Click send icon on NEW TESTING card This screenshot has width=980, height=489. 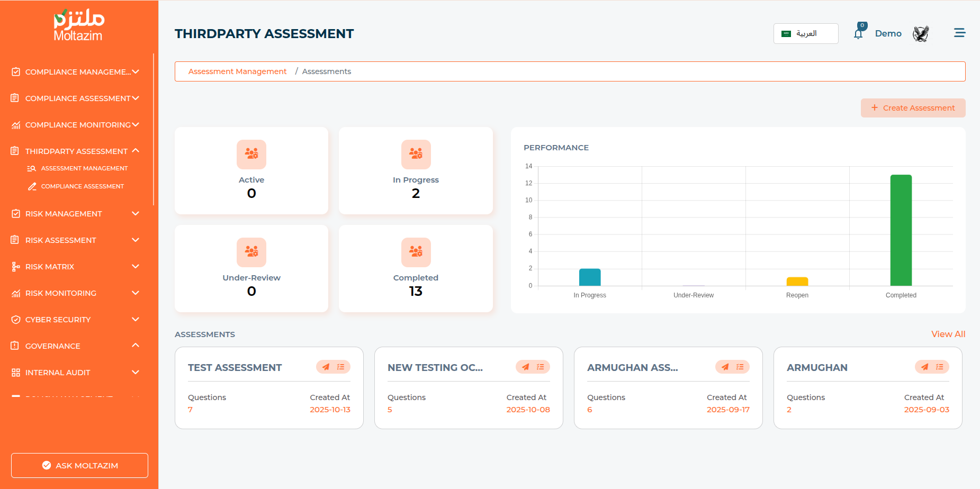pos(525,367)
